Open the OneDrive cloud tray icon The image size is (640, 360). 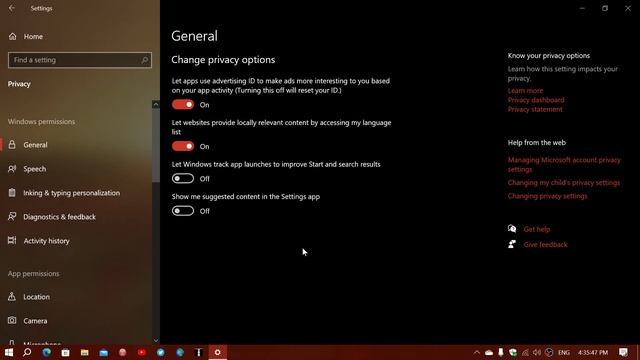click(489, 352)
